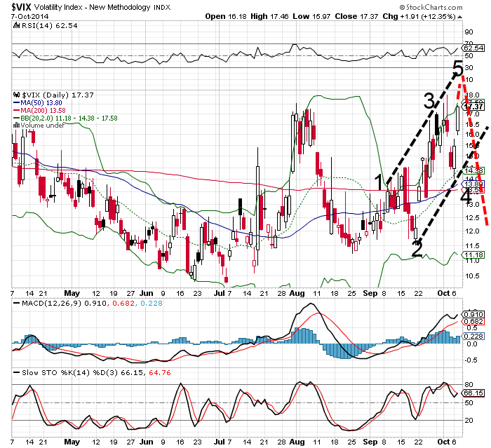Click 'Sep' on the price chart date axis
This screenshot has height=448, width=491.
tap(370, 293)
